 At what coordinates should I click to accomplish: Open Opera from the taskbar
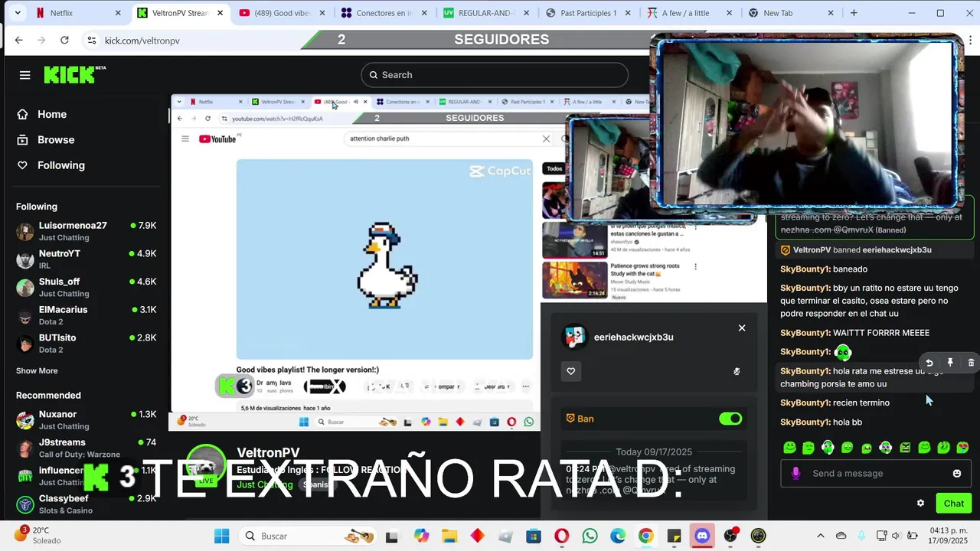pyautogui.click(x=561, y=536)
